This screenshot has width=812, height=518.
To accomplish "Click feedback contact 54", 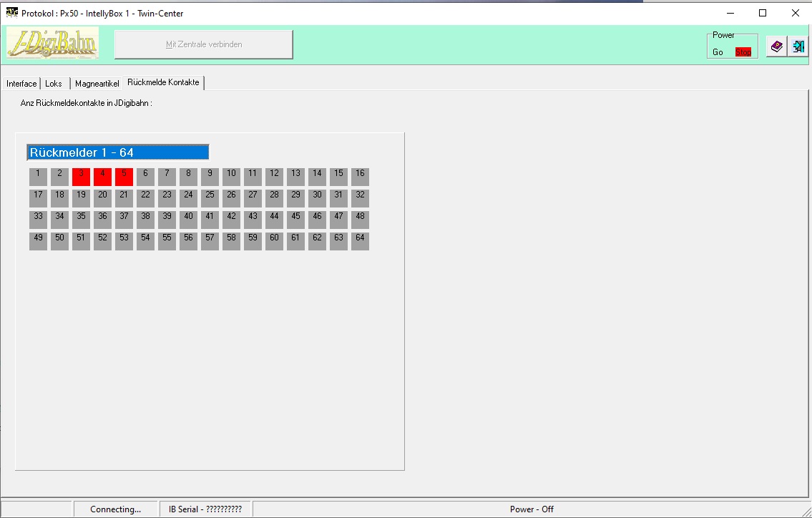I will tap(145, 241).
